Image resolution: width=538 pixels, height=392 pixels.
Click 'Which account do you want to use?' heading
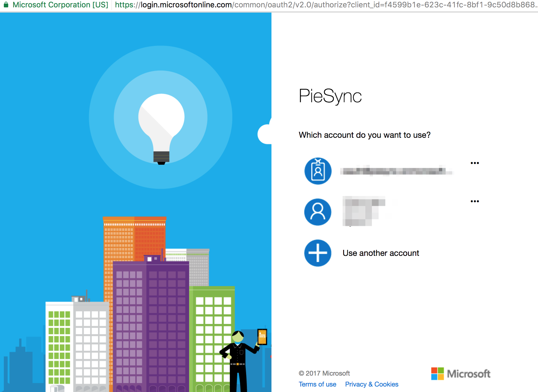tap(365, 135)
